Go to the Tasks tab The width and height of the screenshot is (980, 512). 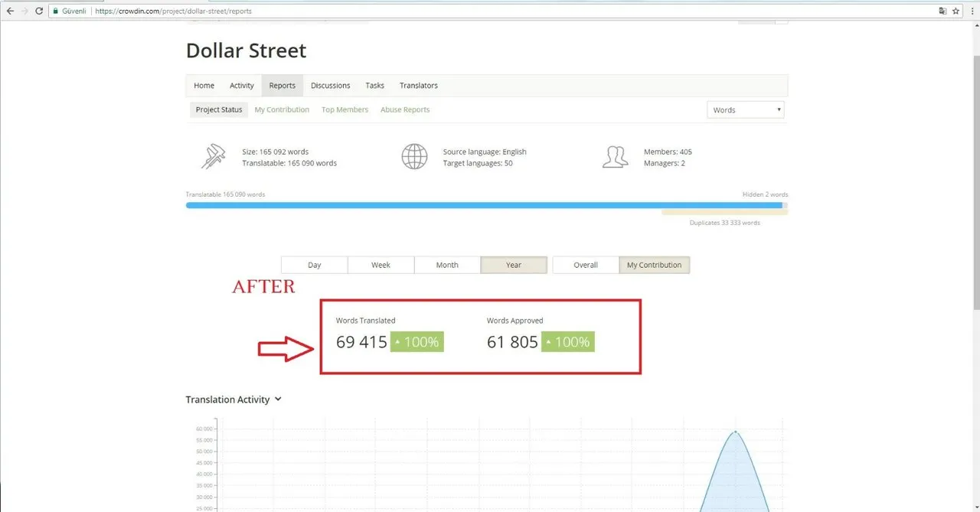pos(375,86)
